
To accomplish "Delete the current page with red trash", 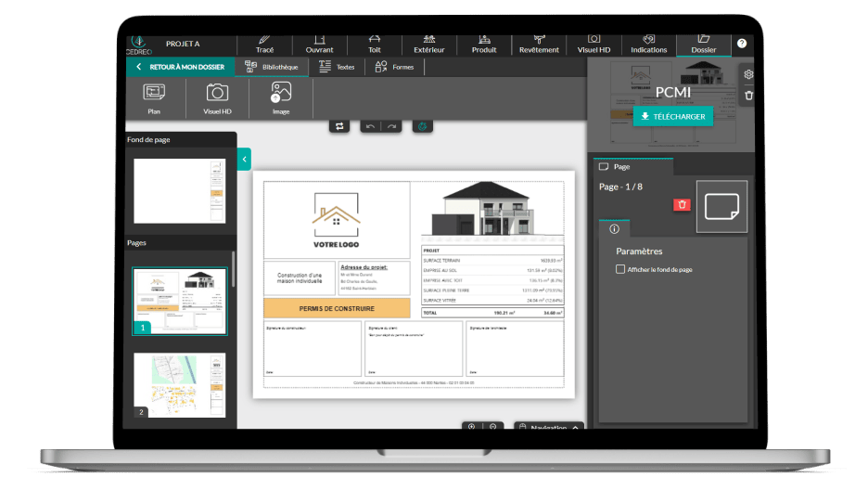I will click(x=682, y=204).
